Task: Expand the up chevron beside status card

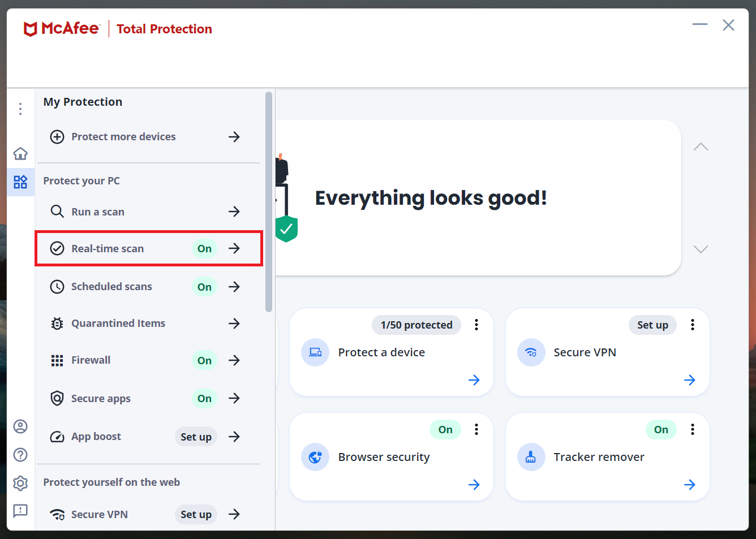Action: coord(701,147)
